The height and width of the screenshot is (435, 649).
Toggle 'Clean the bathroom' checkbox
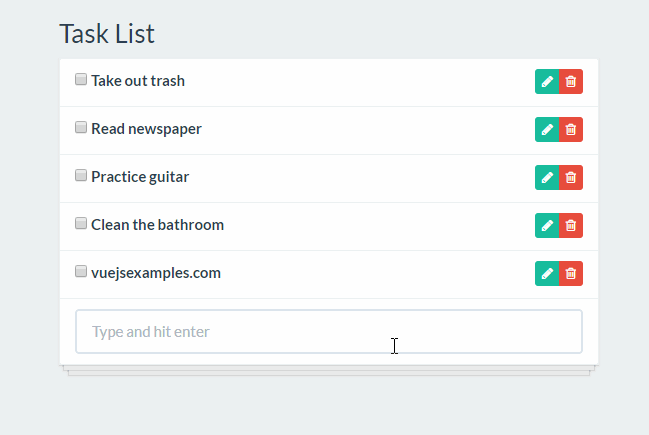81,223
